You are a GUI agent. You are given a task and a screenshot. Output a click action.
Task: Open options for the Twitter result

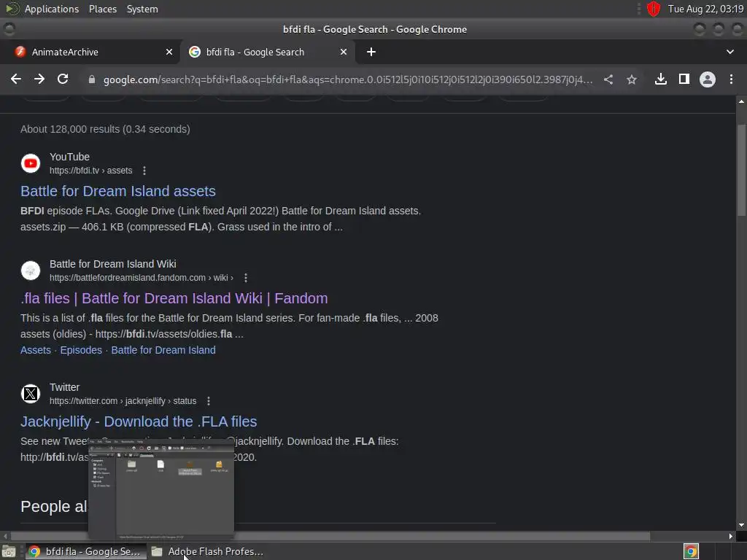pos(209,401)
